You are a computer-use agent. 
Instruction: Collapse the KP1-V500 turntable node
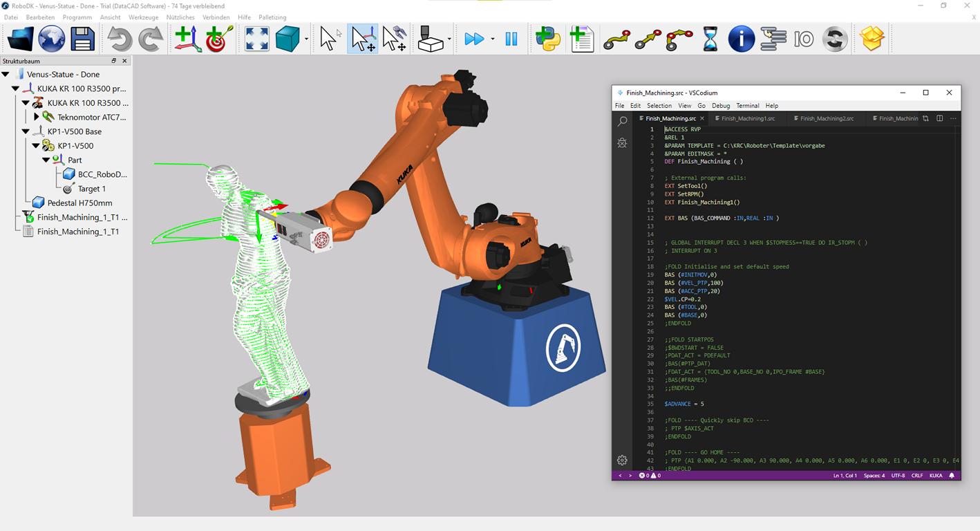pyautogui.click(x=36, y=146)
